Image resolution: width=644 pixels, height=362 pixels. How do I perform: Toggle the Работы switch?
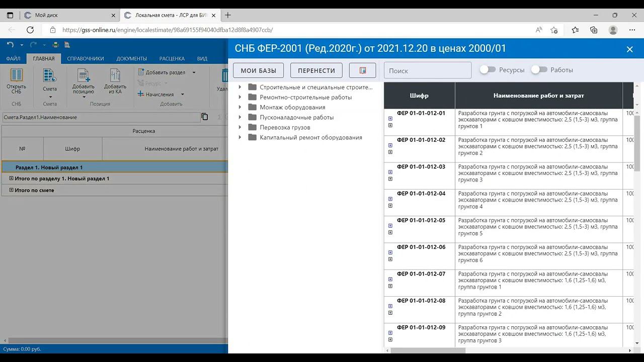click(x=539, y=70)
